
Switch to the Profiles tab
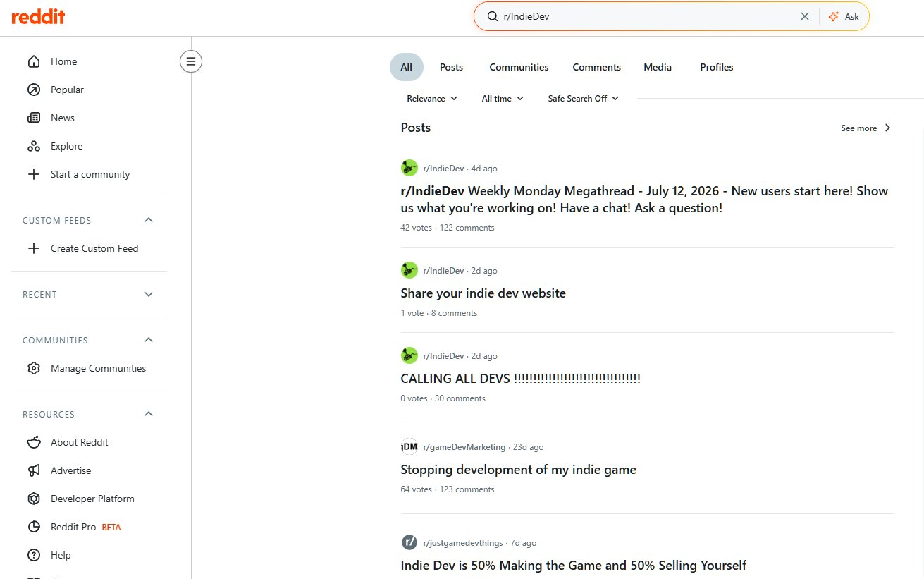pyautogui.click(x=717, y=67)
